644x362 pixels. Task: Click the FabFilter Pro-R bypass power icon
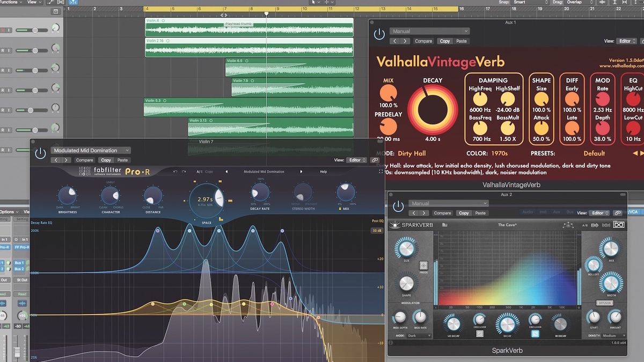(x=40, y=152)
